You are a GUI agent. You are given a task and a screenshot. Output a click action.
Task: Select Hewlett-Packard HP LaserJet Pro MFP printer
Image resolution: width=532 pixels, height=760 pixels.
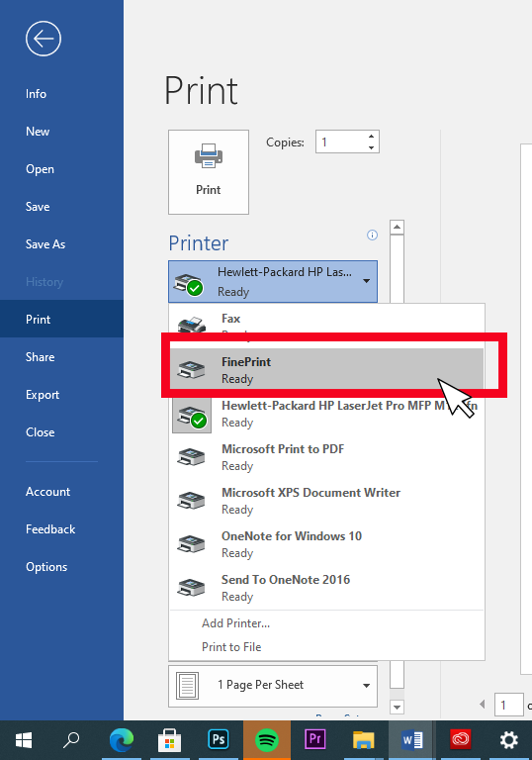coord(326,414)
